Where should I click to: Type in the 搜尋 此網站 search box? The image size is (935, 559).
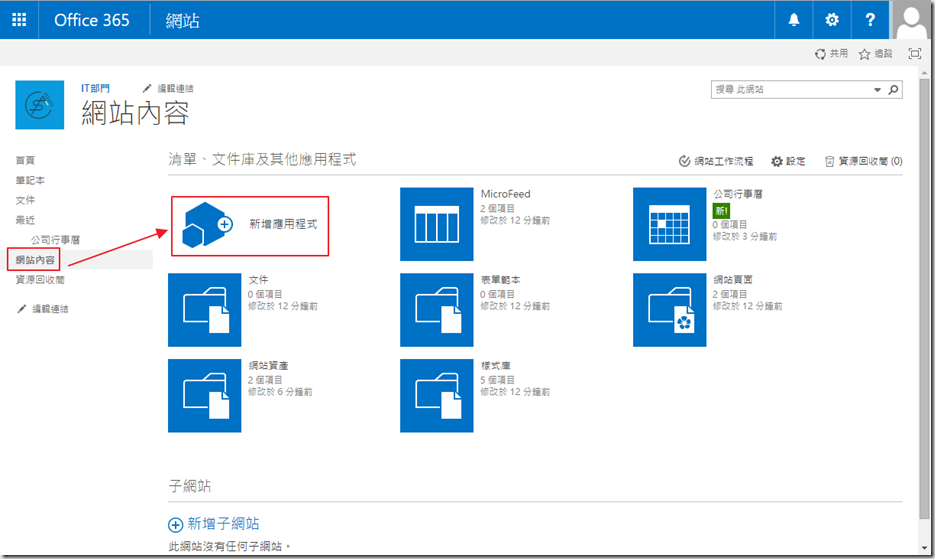(790, 90)
